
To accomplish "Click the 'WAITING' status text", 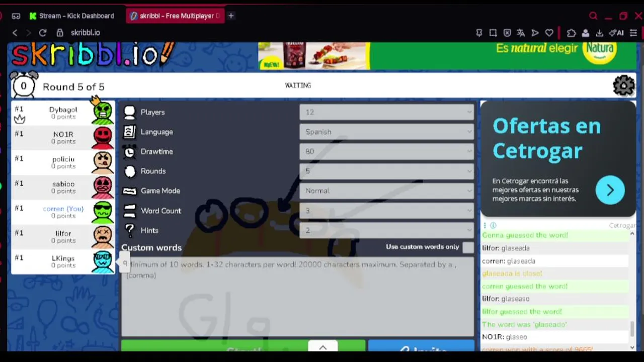I will point(298,85).
